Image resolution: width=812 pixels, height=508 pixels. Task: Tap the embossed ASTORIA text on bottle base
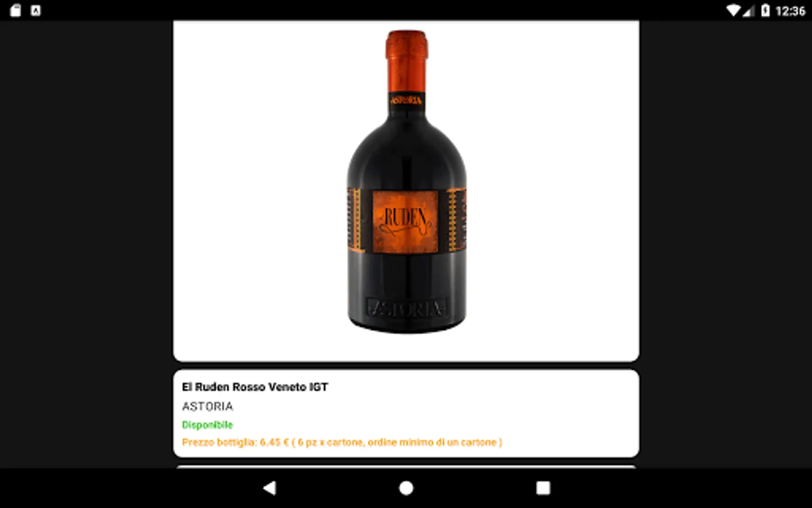[407, 308]
